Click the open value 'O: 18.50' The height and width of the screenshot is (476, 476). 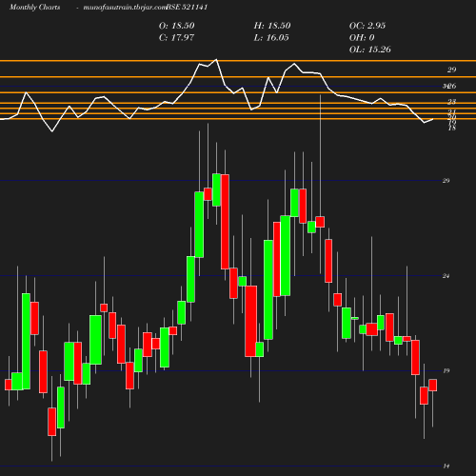pyautogui.click(x=177, y=26)
